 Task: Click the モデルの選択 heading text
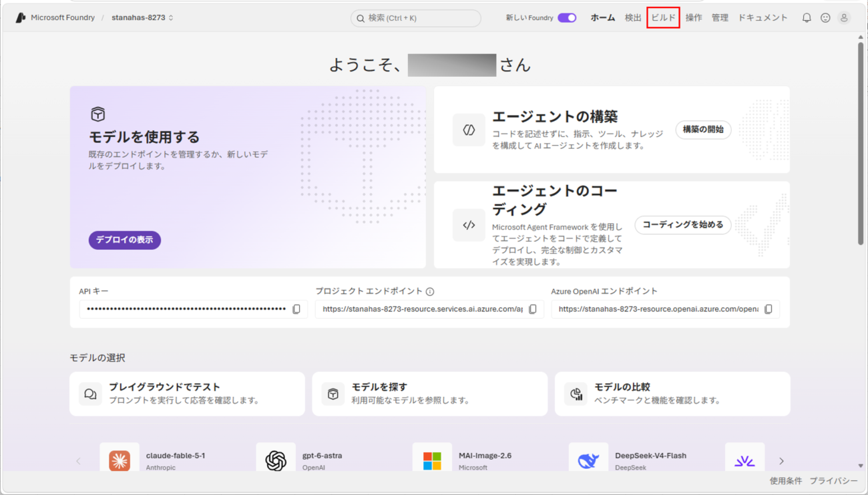(97, 358)
